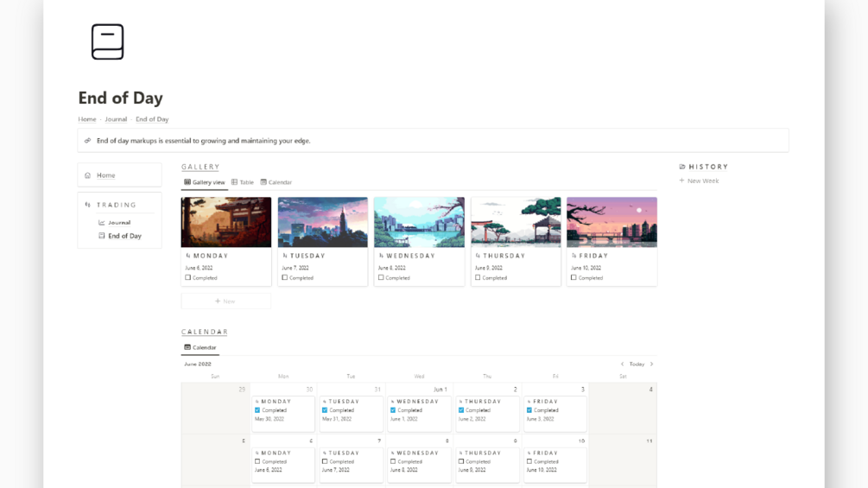Check Completed on the Monday gallery card
868x488 pixels.
[188, 278]
